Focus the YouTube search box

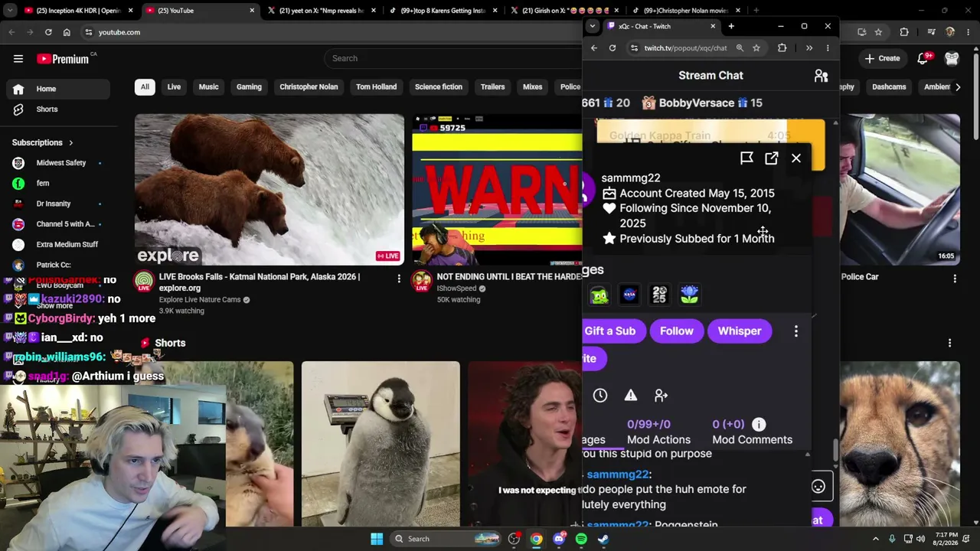(x=452, y=58)
